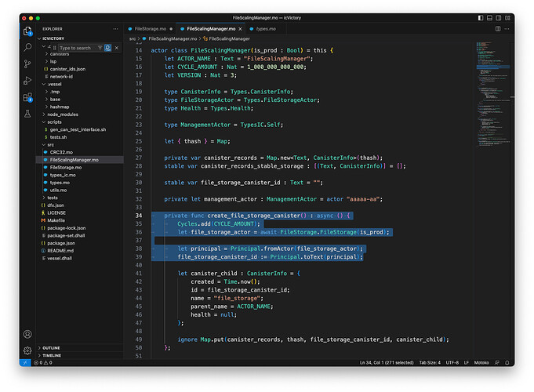Change LF end of line sequence
Viewport: 534px width, 392px height.
[467, 363]
